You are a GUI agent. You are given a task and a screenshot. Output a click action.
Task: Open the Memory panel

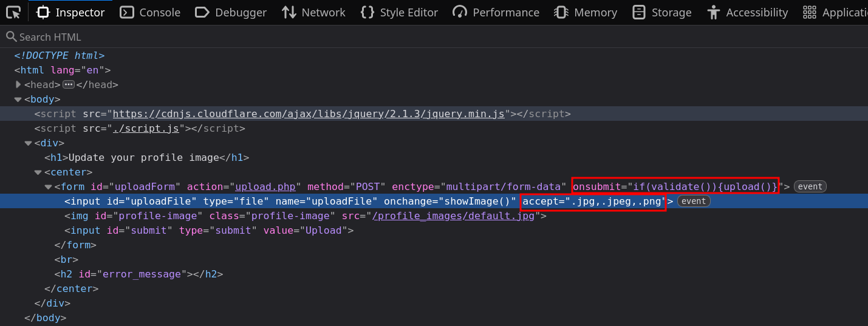[x=586, y=12]
